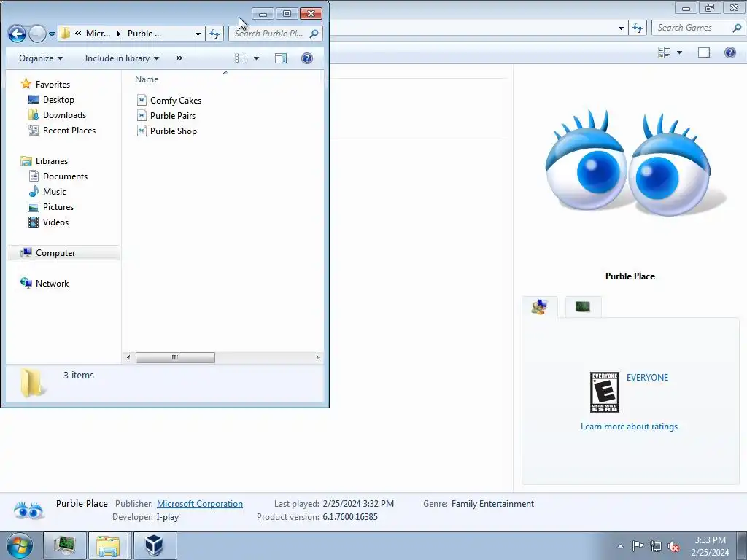
Task: Select the Purble Shop file
Action: pyautogui.click(x=174, y=131)
